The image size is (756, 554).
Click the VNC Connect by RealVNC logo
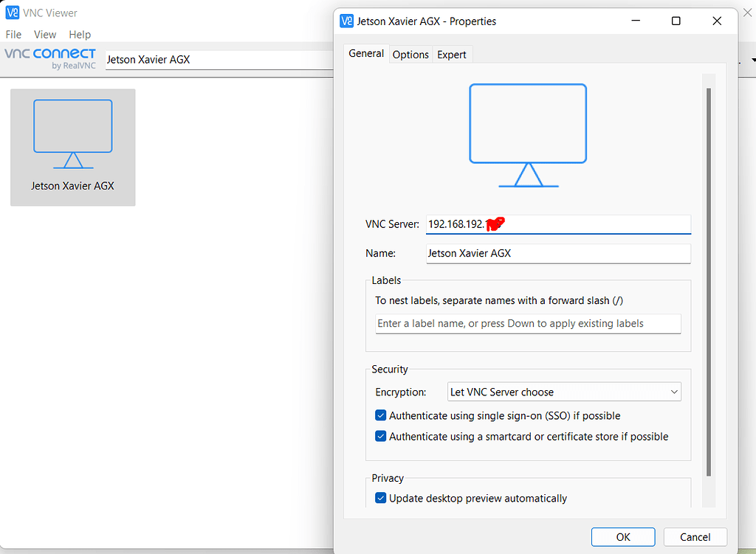pos(50,59)
